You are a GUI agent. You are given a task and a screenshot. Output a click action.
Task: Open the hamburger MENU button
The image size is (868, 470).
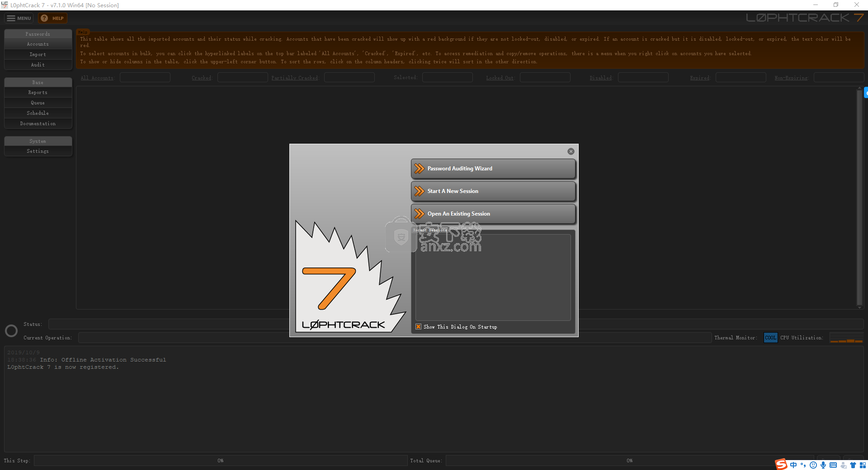click(x=19, y=18)
